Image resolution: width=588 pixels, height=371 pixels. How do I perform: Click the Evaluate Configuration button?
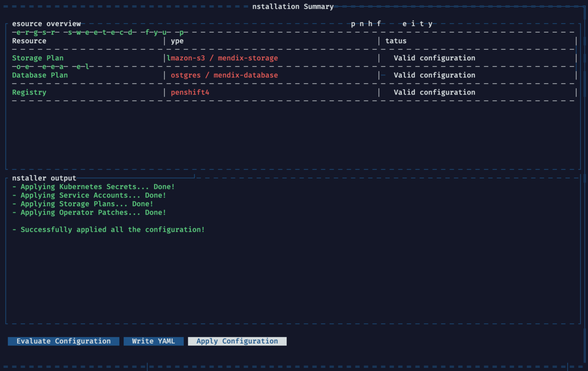pos(64,341)
